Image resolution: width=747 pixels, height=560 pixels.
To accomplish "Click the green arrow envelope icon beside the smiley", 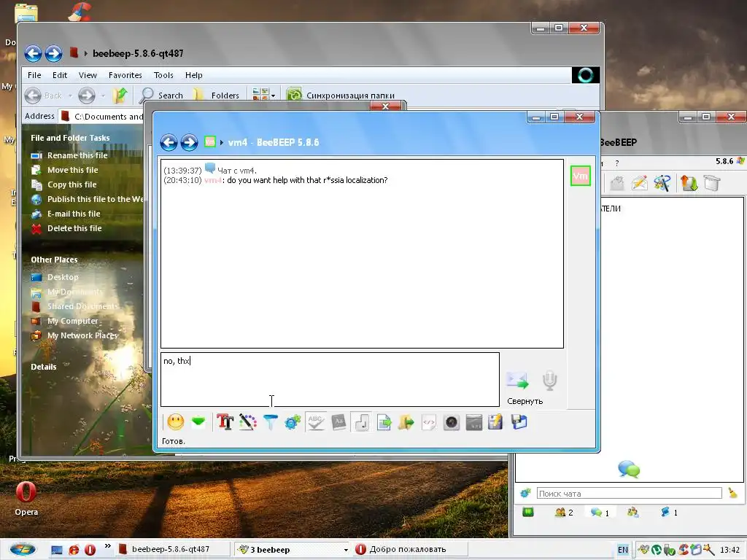I will click(x=198, y=422).
